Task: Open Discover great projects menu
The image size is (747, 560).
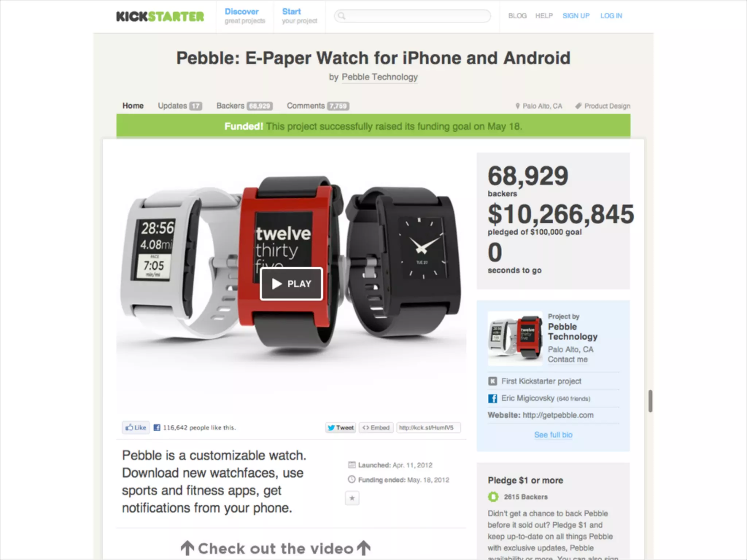Action: point(245,16)
